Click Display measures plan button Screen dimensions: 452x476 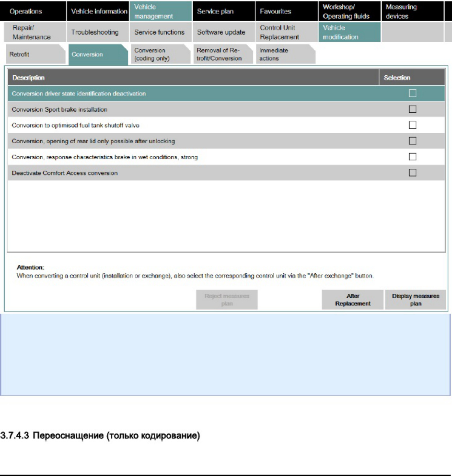(x=415, y=300)
